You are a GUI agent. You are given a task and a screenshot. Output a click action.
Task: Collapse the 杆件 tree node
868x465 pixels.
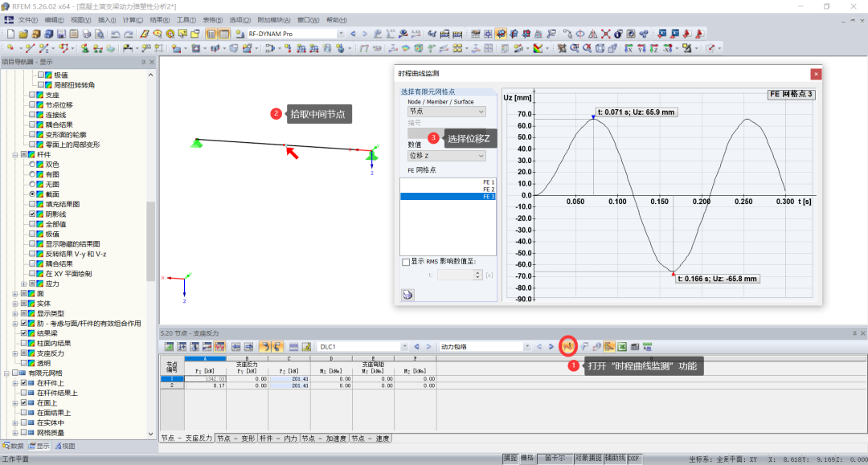(x=15, y=155)
